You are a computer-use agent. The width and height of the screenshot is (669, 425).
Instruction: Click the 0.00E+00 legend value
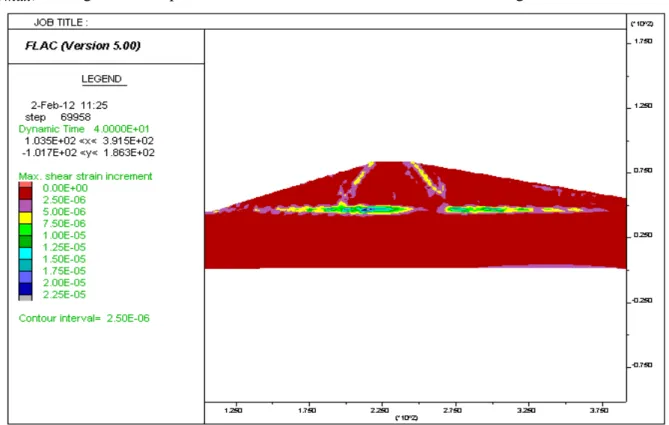65,188
